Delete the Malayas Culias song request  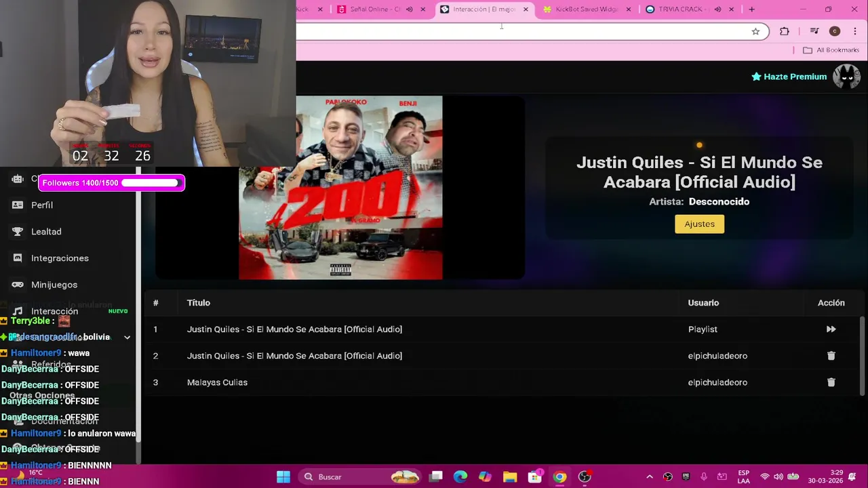tap(831, 382)
